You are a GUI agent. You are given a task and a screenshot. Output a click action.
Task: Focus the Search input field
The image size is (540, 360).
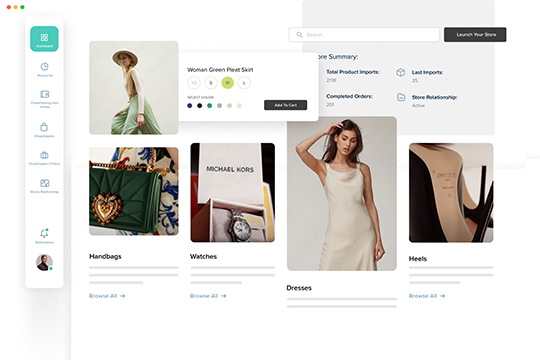coord(364,34)
